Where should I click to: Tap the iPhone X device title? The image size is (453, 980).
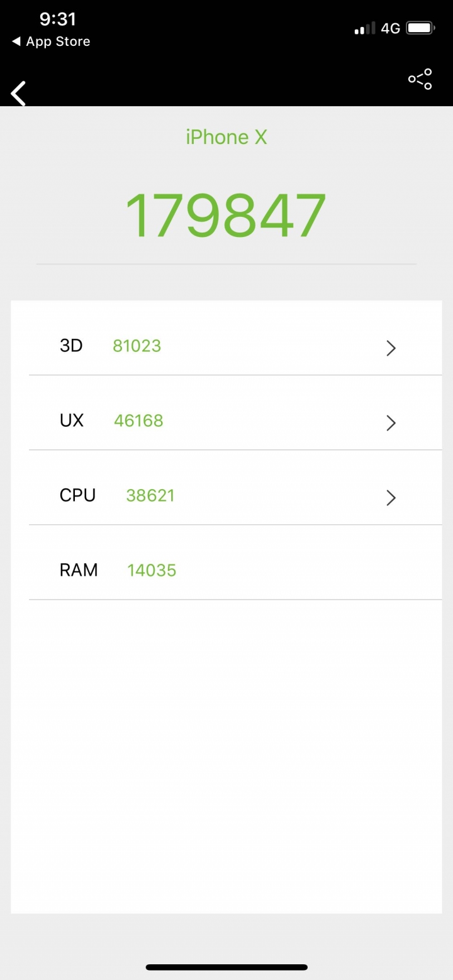[226, 137]
